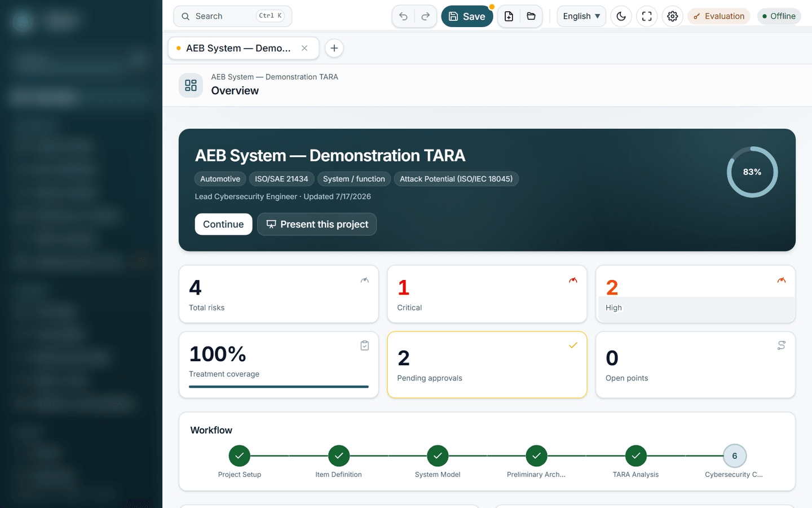Enter fullscreen with the expand icon

[x=647, y=16]
